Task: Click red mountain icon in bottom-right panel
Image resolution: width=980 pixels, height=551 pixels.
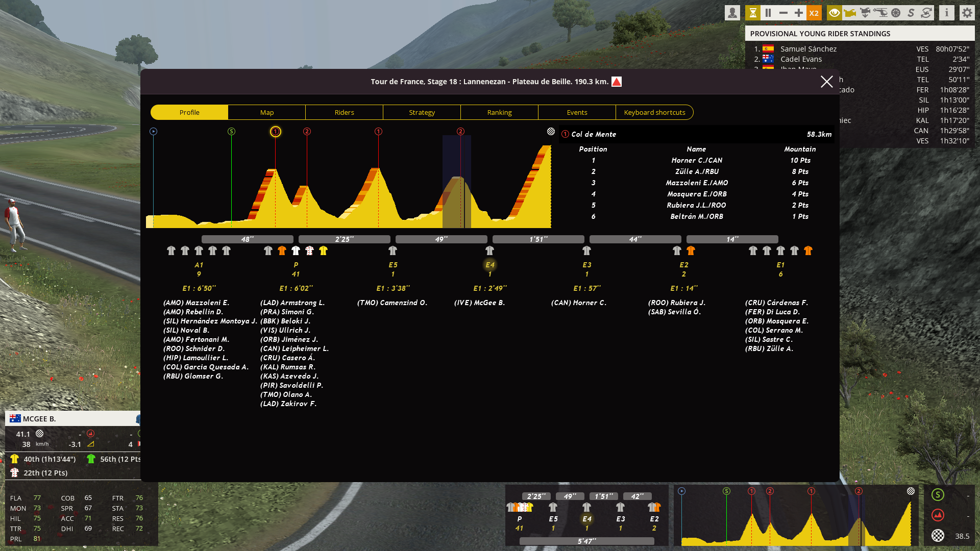Action: (x=938, y=515)
